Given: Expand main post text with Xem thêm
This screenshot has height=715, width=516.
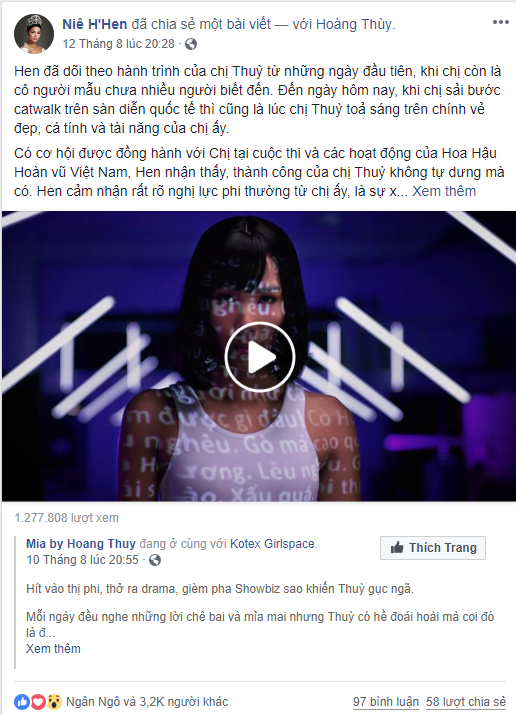Looking at the screenshot, I should click(x=444, y=191).
